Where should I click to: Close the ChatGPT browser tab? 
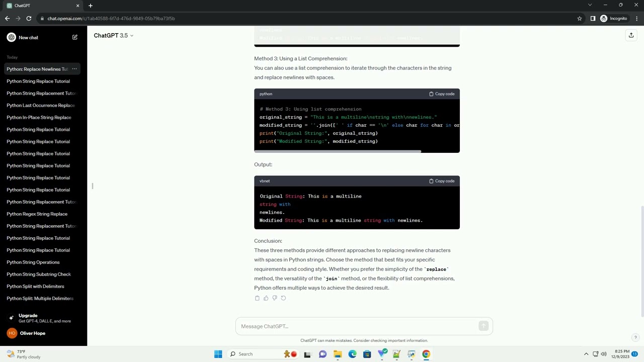tap(77, 6)
